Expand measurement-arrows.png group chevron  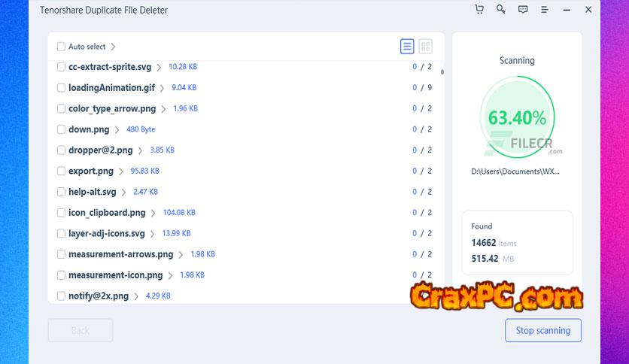(181, 255)
